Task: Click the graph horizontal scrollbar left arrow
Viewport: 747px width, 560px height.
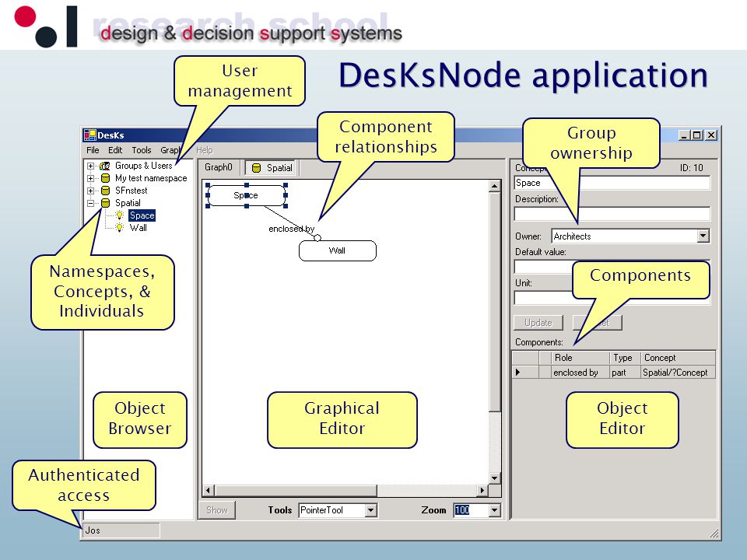Action: point(209,490)
